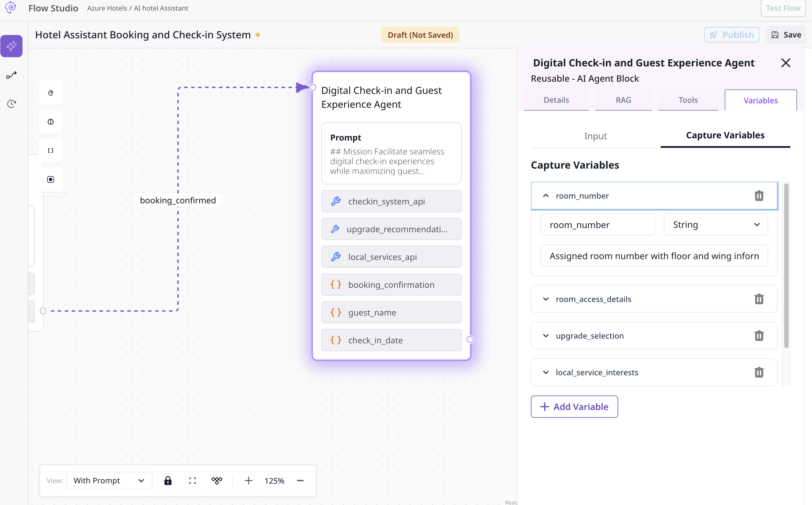Click the fit-to-screen icon in bottom toolbar
This screenshot has width=812, height=505.
click(x=192, y=481)
